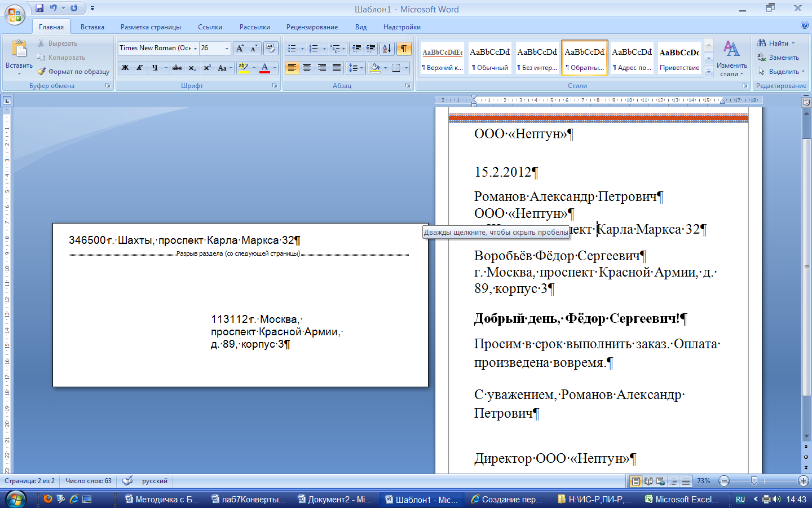
Task: Switch to Рецензирование tab
Action: tap(312, 27)
